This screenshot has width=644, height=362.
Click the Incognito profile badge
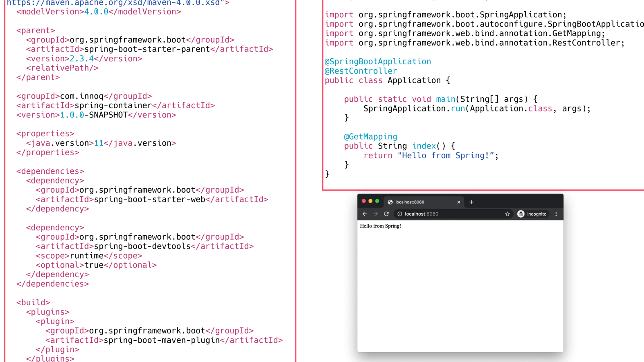532,214
